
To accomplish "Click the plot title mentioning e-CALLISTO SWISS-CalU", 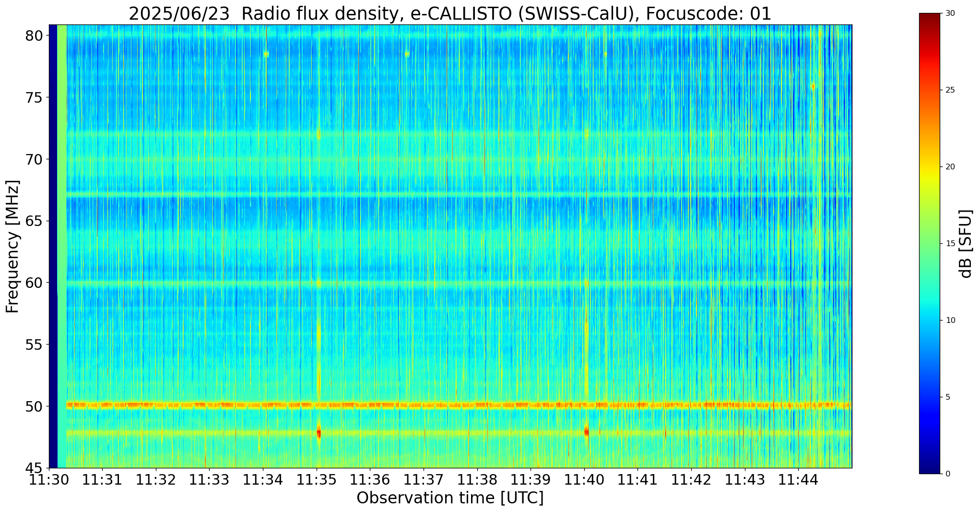I will click(450, 13).
